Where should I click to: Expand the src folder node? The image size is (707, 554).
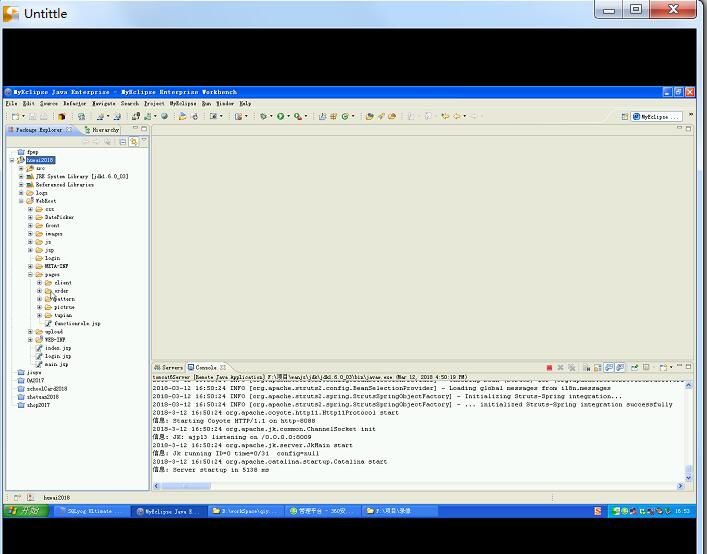point(21,168)
